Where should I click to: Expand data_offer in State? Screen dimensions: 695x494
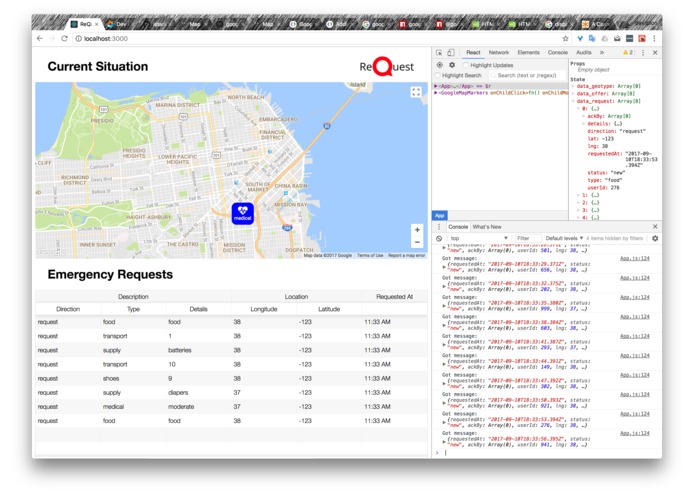tap(573, 94)
